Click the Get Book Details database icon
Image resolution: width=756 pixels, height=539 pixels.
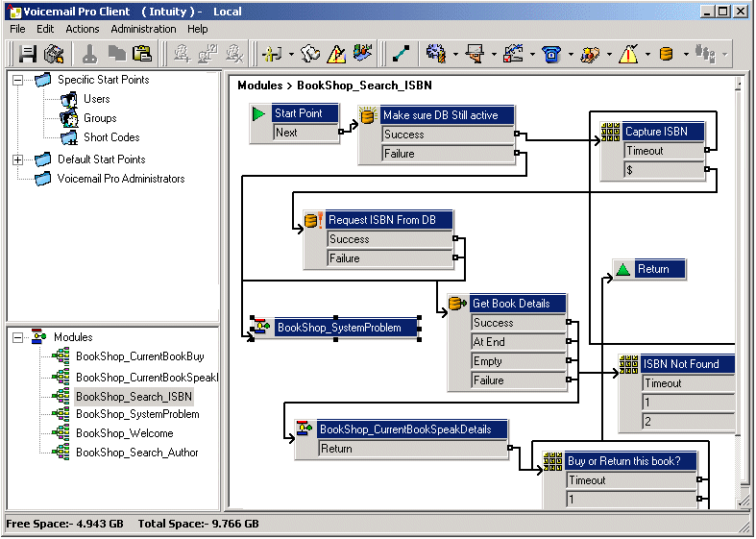pos(457,304)
